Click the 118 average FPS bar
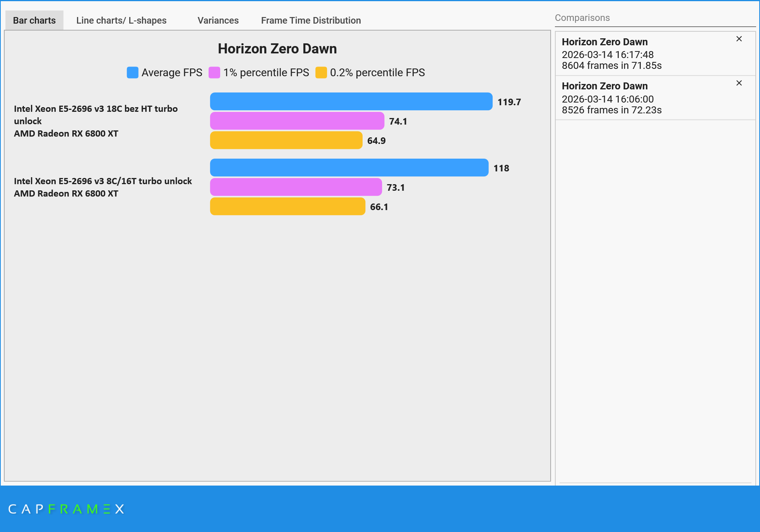The image size is (760, 532). 349,168
